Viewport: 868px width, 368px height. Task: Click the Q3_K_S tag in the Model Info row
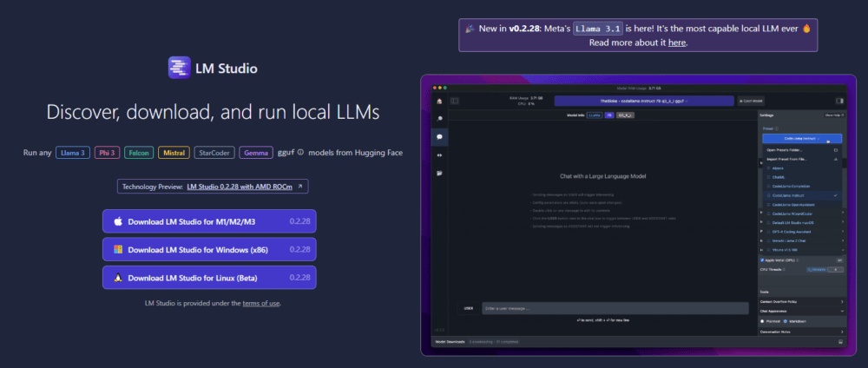click(x=626, y=115)
